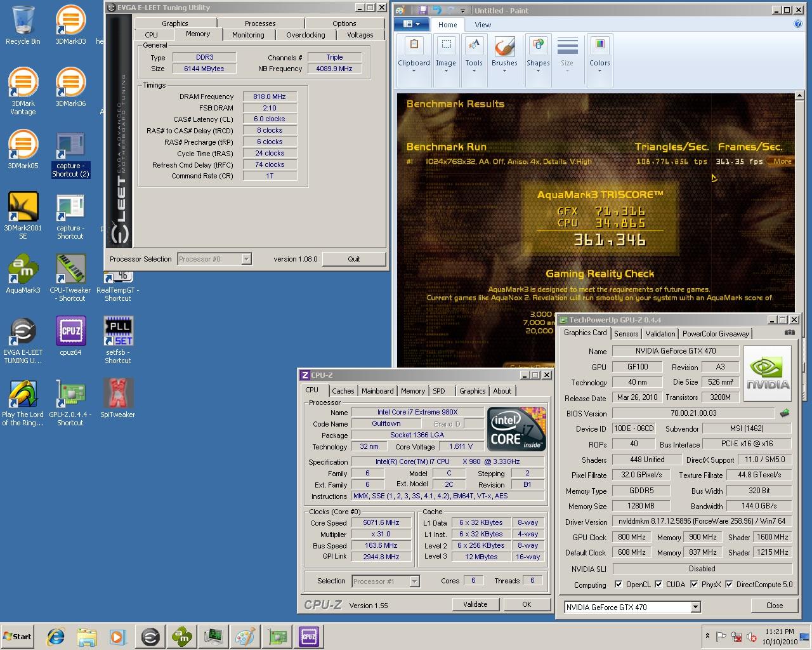Image resolution: width=812 pixels, height=650 pixels.
Task: Open the Overclocking tab in E-LEET
Action: coord(305,35)
